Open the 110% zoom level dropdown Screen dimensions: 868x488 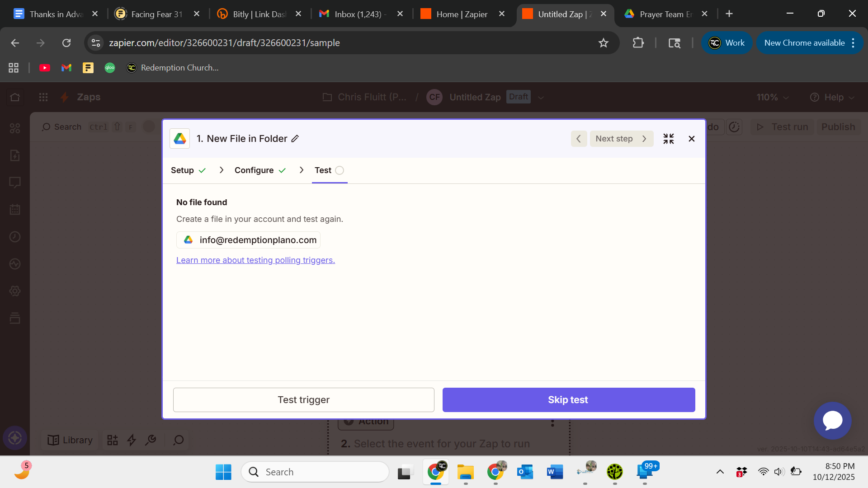tap(772, 98)
